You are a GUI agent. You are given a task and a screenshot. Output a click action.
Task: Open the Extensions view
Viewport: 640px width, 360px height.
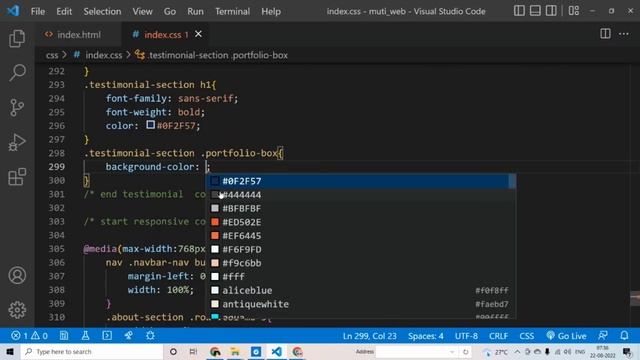coord(17,177)
